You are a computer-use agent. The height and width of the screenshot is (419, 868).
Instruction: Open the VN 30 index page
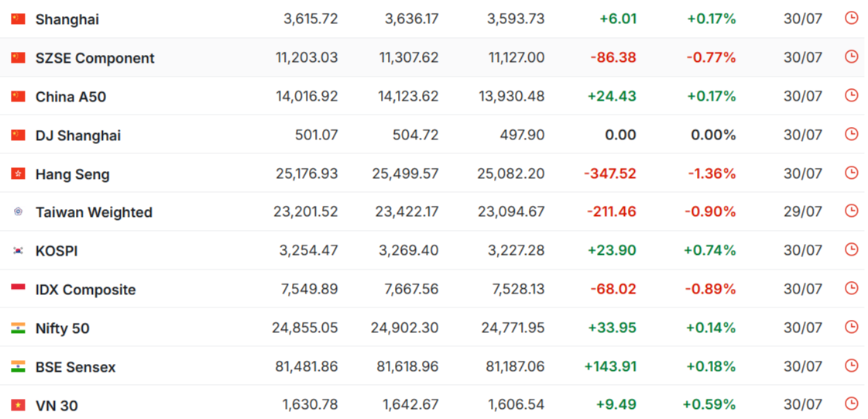(x=57, y=406)
